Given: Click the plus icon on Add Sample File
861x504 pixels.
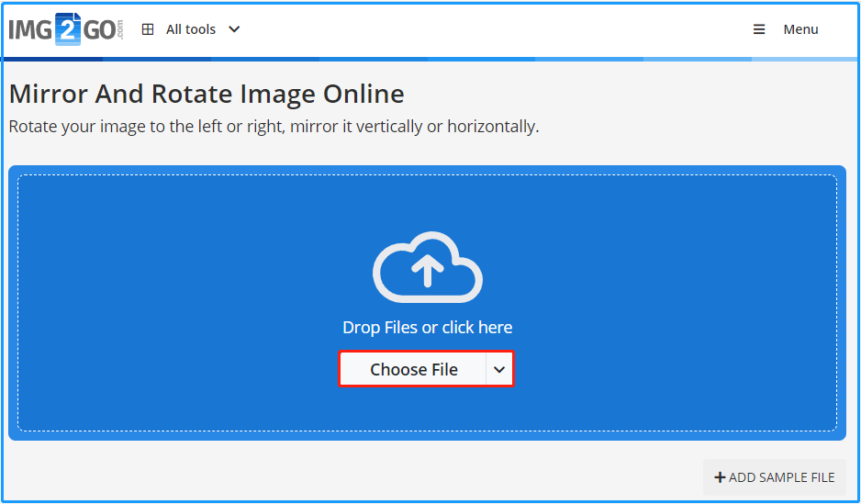Looking at the screenshot, I should (720, 477).
